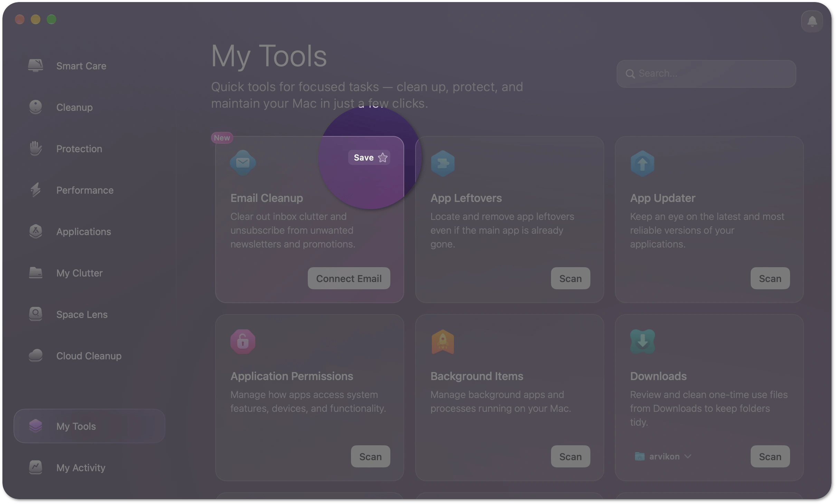
Task: Click the App Leftovers puzzle icon
Action: (x=443, y=163)
